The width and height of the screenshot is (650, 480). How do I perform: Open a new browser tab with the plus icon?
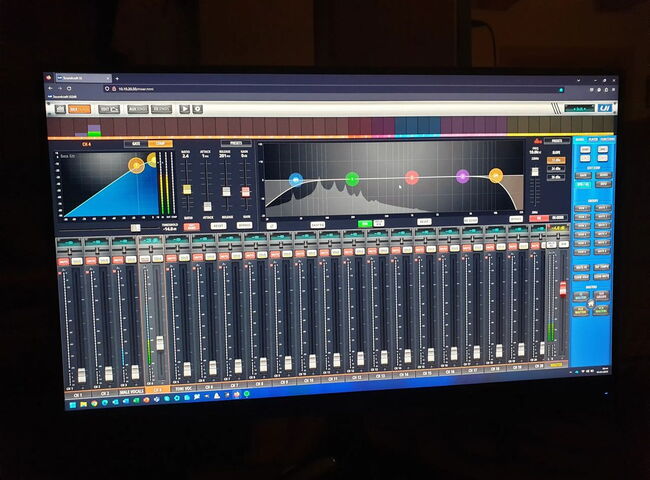point(117,78)
